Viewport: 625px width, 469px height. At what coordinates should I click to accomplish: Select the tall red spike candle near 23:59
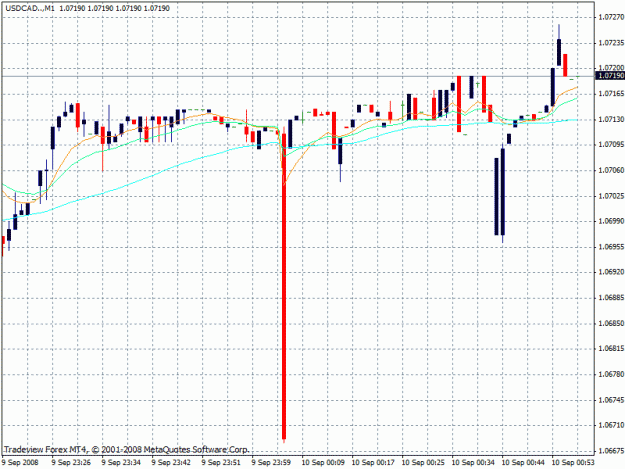pos(284,286)
